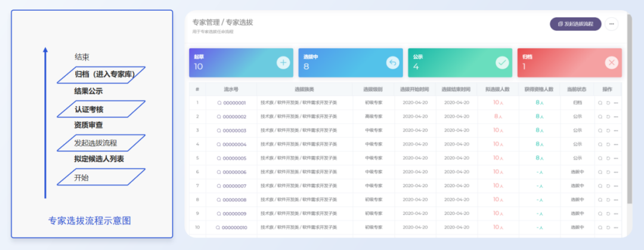Viewport: 644px width, 250px height.
Task: Click the view magnifier icon in row 00000004 操作 column
Action: [x=600, y=144]
